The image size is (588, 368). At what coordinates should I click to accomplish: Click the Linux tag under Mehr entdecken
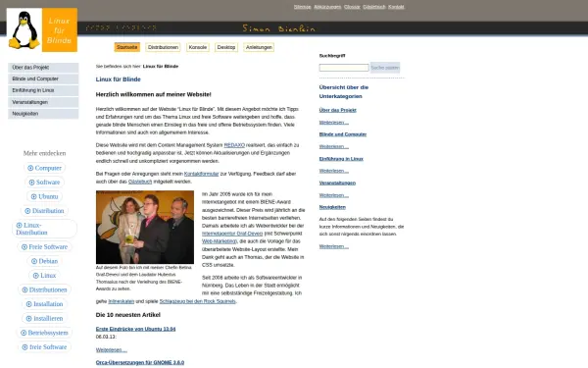click(45, 276)
